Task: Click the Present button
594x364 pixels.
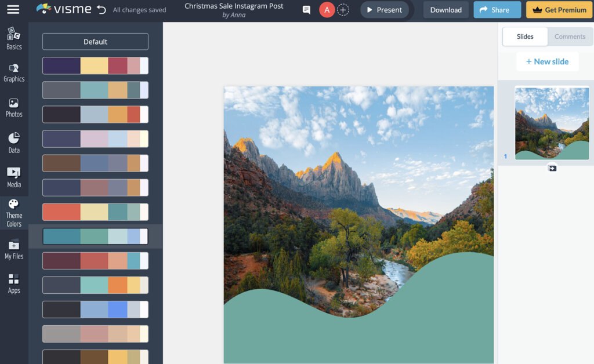Action: (x=385, y=10)
